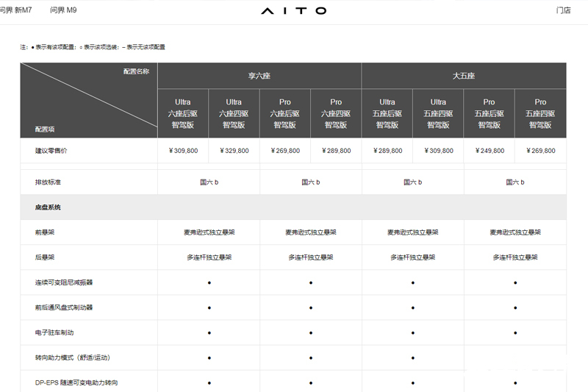Viewport: 588px width, 392px height.
Task: Select the 大五座 column group header
Action: coord(464,76)
